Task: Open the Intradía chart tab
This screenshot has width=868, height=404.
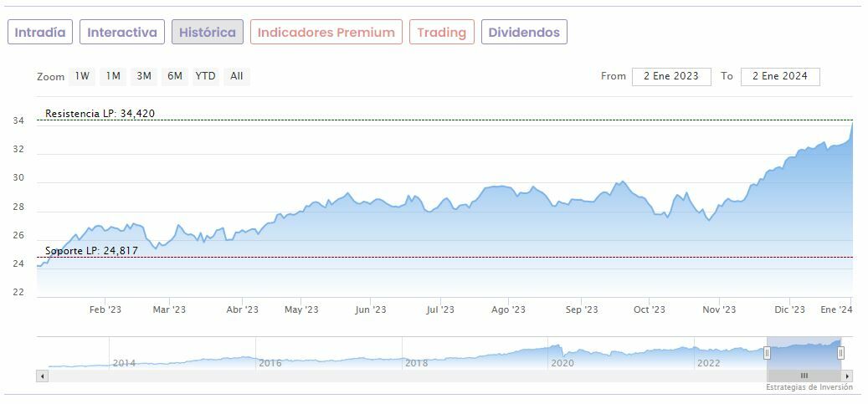Action: pos(40,33)
